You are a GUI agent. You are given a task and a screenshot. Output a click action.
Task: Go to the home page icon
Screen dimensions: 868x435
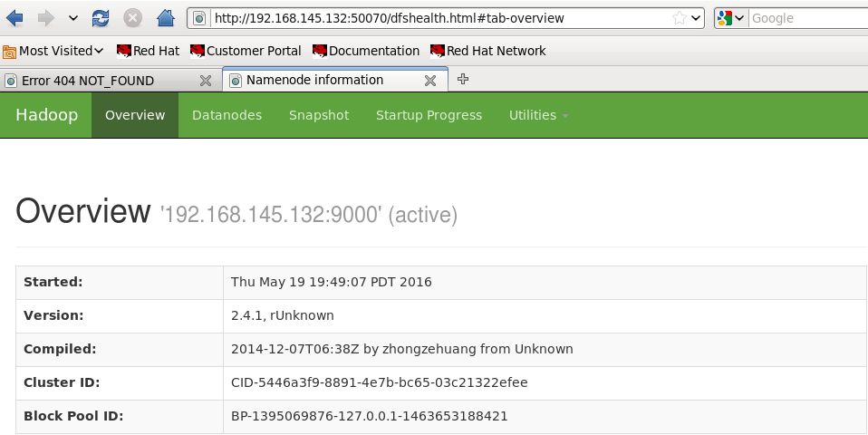166,18
